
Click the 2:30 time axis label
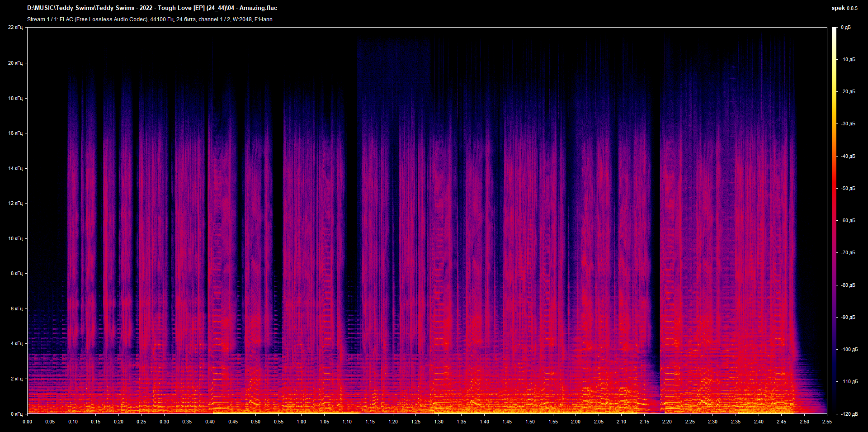click(713, 422)
